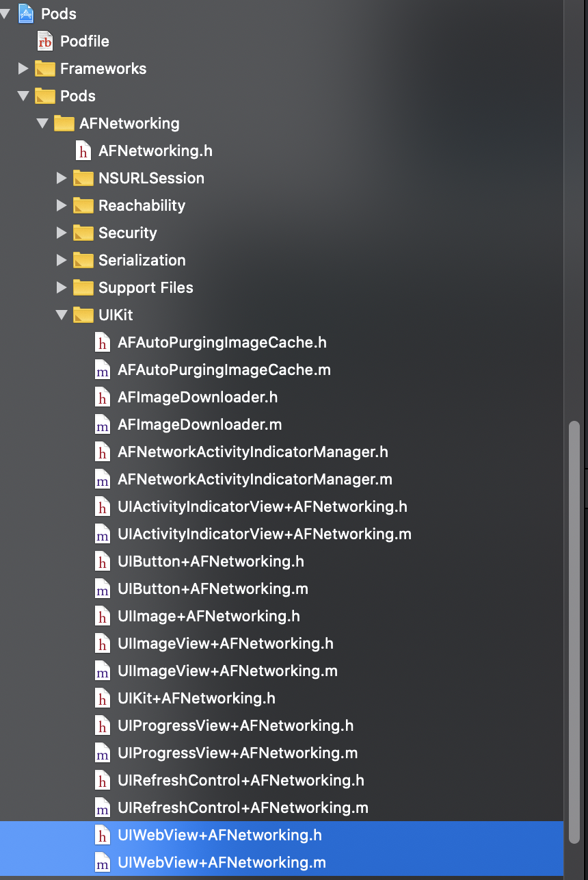Click the AFNetworkActivityIndicatorManager.m file icon

tap(103, 479)
